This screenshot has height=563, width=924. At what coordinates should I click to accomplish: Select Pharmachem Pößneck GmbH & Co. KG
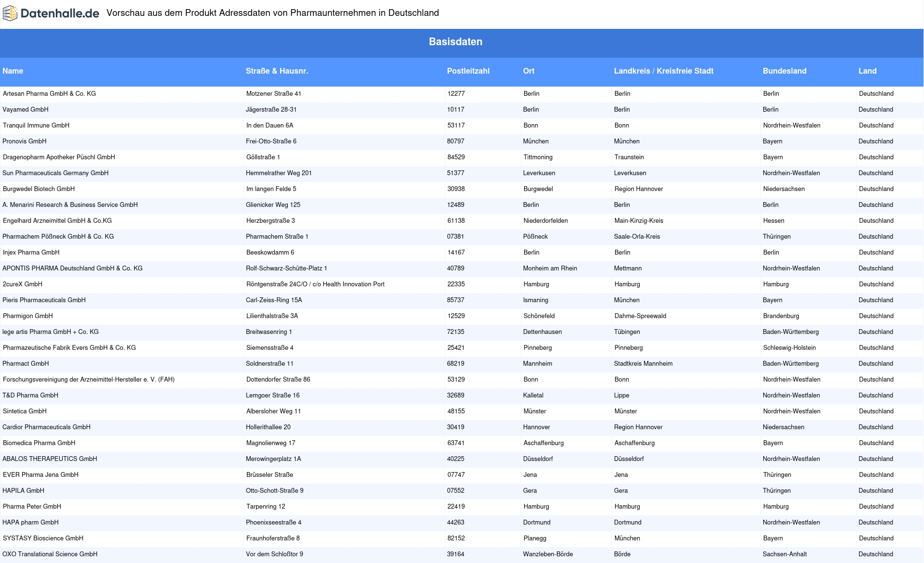58,237
